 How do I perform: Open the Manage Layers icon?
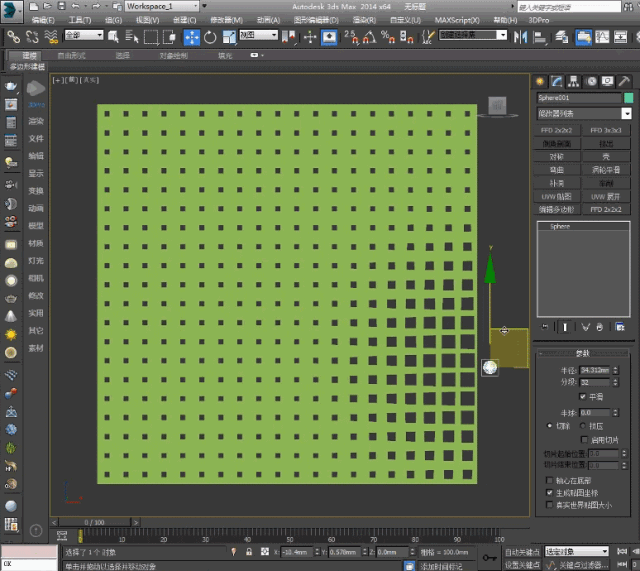562,38
